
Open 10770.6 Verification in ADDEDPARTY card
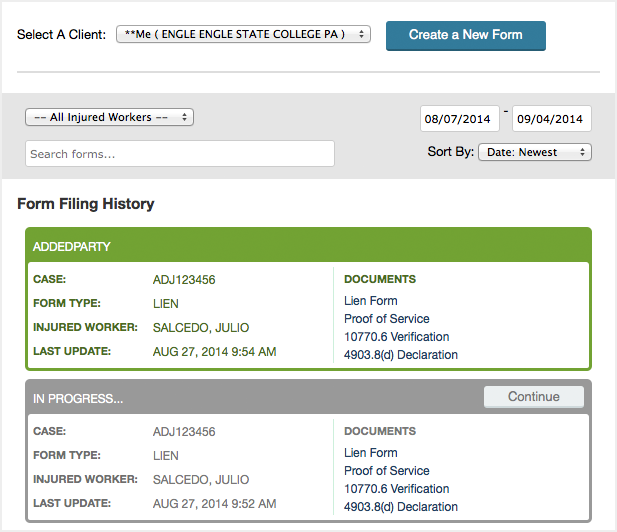397,337
